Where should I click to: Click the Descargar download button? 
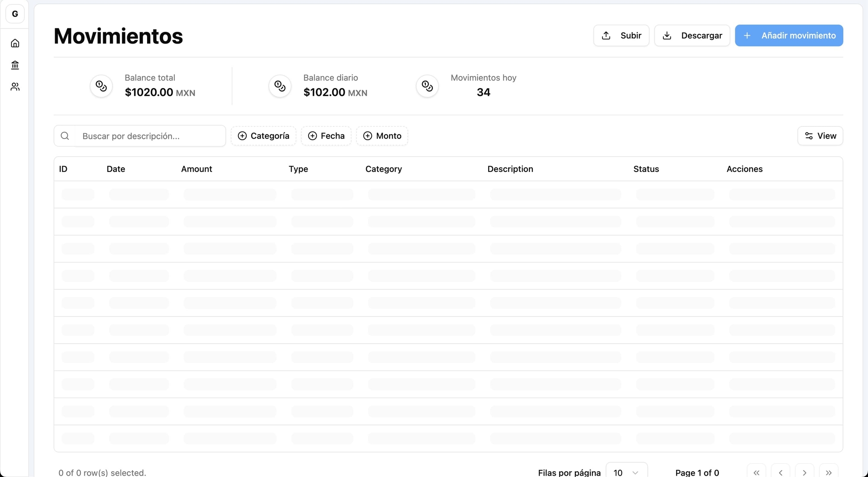pos(692,36)
